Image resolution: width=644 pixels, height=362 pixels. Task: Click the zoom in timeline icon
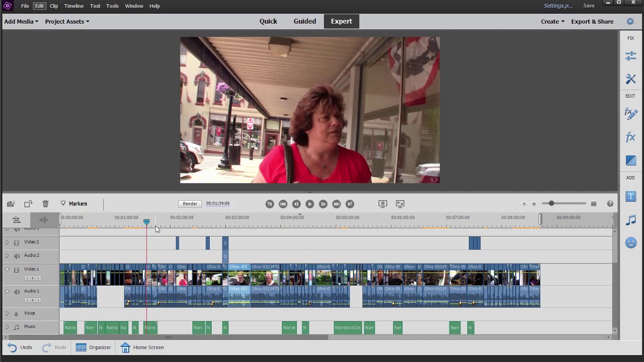pos(594,204)
